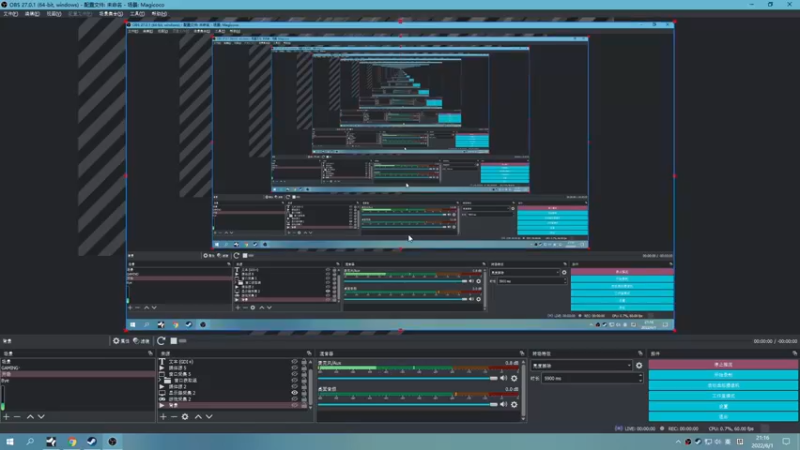Move selected source up arrow
The height and width of the screenshot is (450, 800).
198,416
